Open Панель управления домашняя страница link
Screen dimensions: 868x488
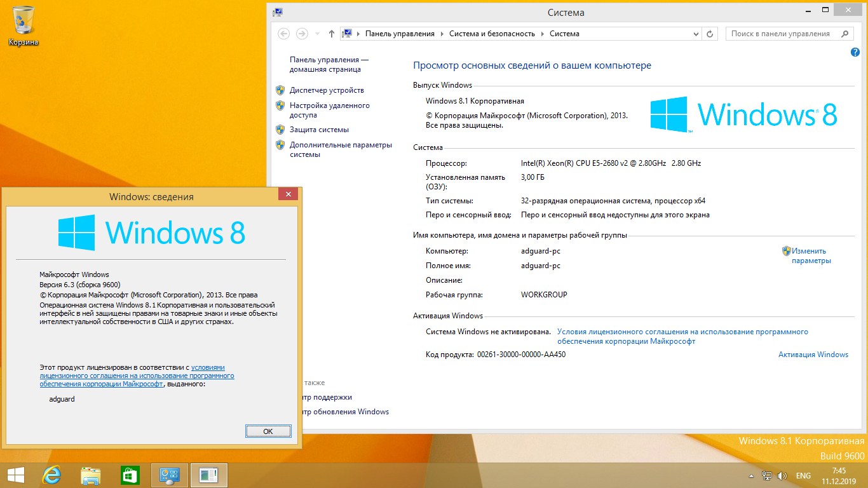point(329,64)
